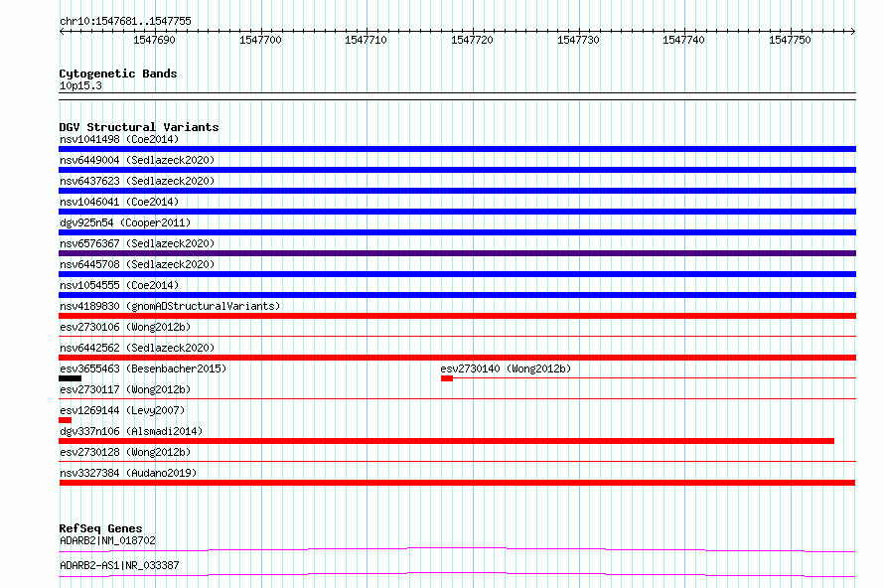Open the nsv6442562 (Sedlazeck2020) label
The width and height of the screenshot is (884, 588).
click(x=137, y=348)
